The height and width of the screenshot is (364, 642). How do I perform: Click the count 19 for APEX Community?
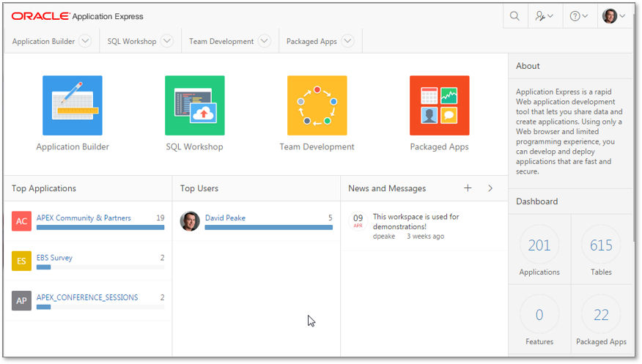[x=160, y=218]
